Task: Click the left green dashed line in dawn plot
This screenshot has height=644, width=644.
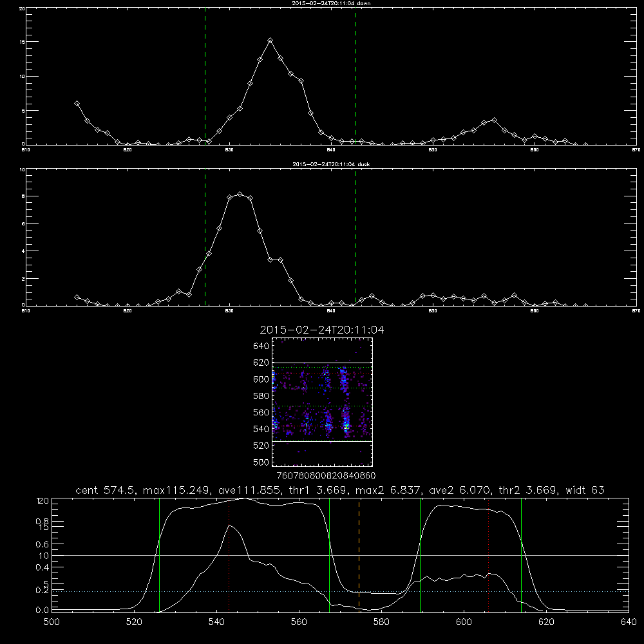Action: pyautogui.click(x=205, y=76)
